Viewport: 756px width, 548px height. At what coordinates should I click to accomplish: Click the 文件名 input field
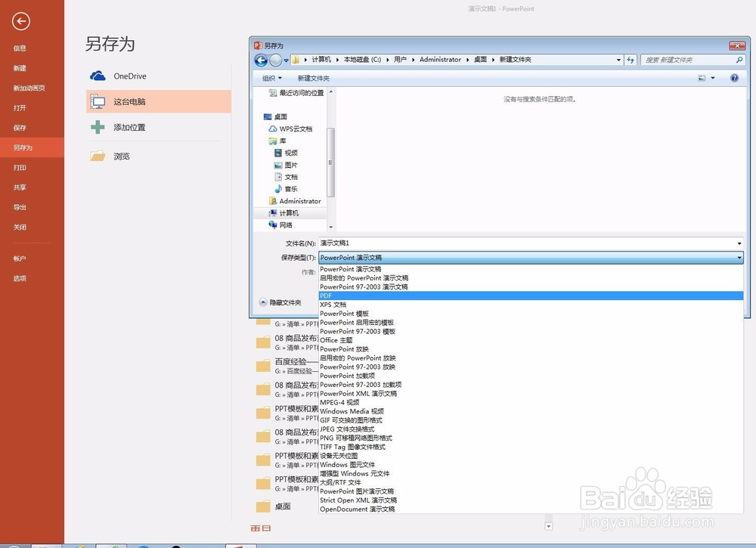[528, 243]
